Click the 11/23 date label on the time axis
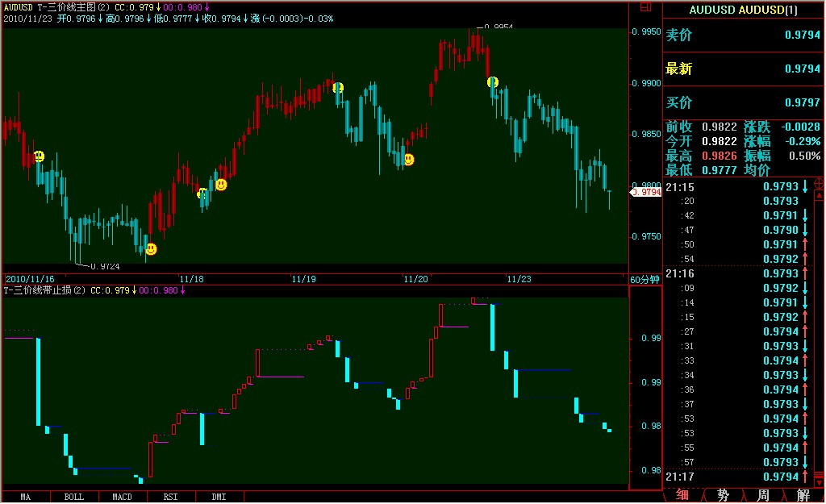This screenshot has width=826, height=504. pyautogui.click(x=519, y=279)
